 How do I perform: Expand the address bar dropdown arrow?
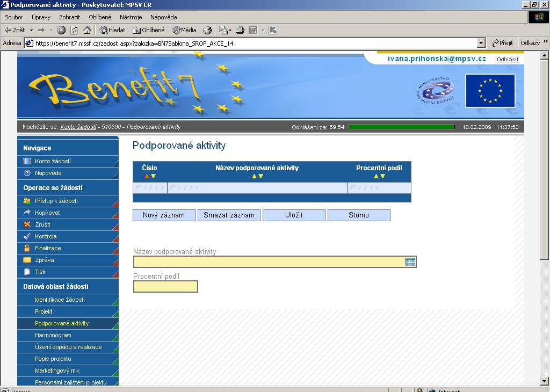click(481, 43)
